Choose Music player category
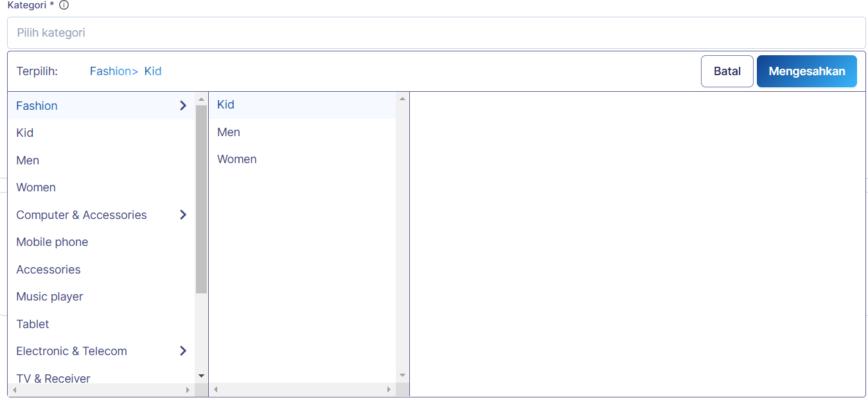The image size is (868, 400). coord(49,297)
